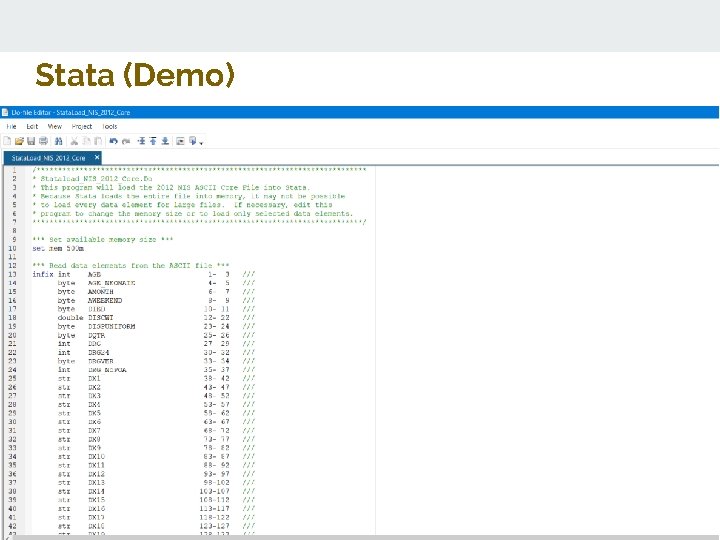Open the Project menu
The height and width of the screenshot is (540, 720).
coord(82,126)
